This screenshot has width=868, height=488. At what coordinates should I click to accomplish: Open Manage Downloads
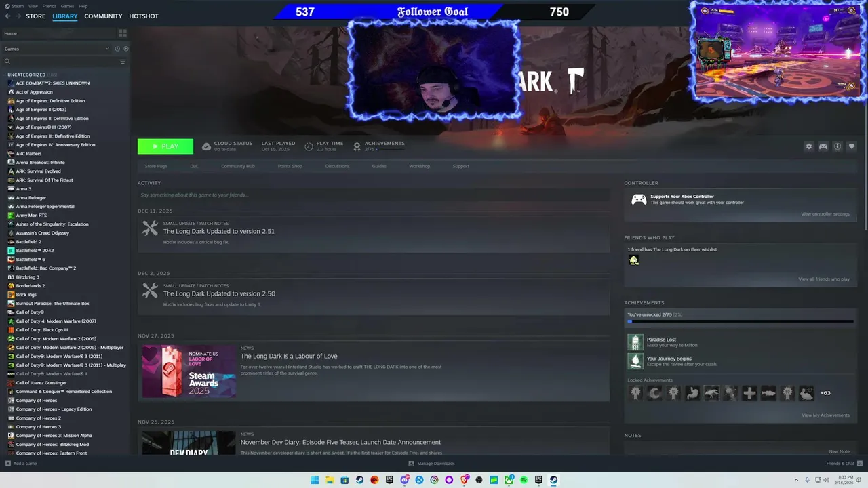(x=431, y=464)
